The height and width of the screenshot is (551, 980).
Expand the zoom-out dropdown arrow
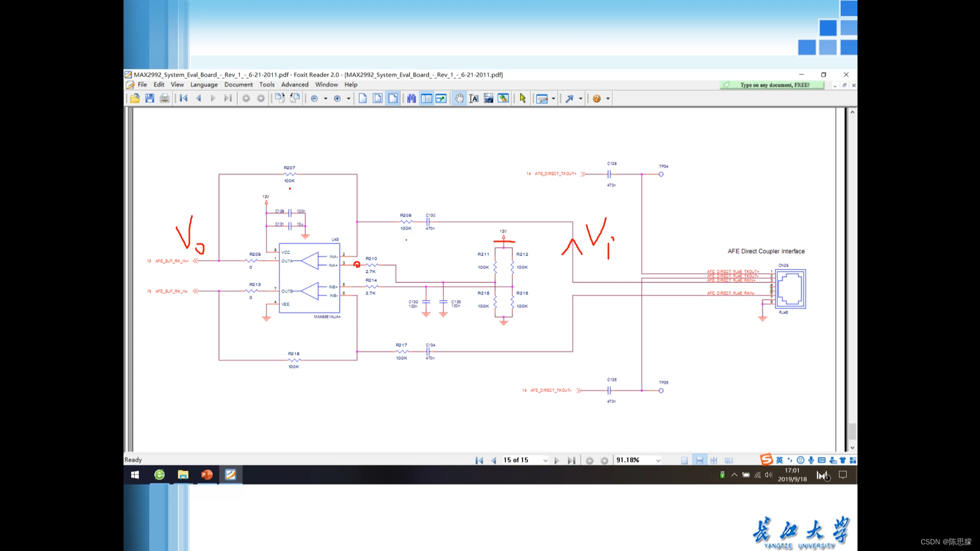tap(326, 99)
